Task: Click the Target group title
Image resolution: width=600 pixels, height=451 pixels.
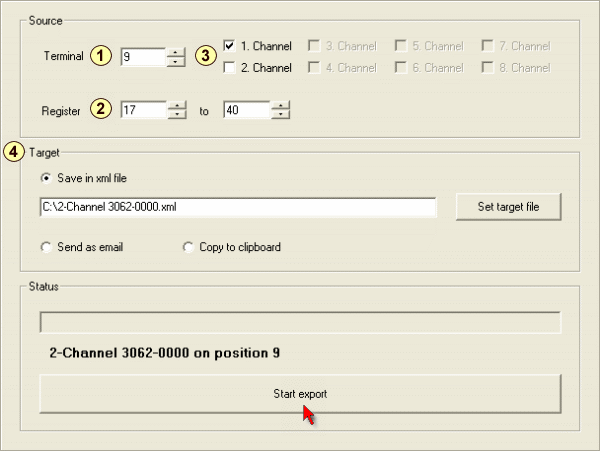Action: pos(44,153)
